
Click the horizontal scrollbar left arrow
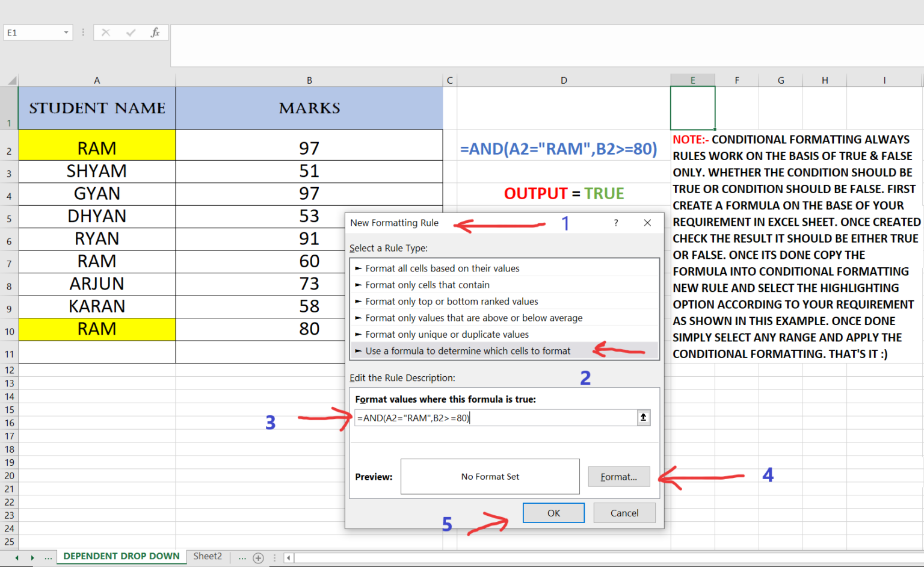click(288, 557)
